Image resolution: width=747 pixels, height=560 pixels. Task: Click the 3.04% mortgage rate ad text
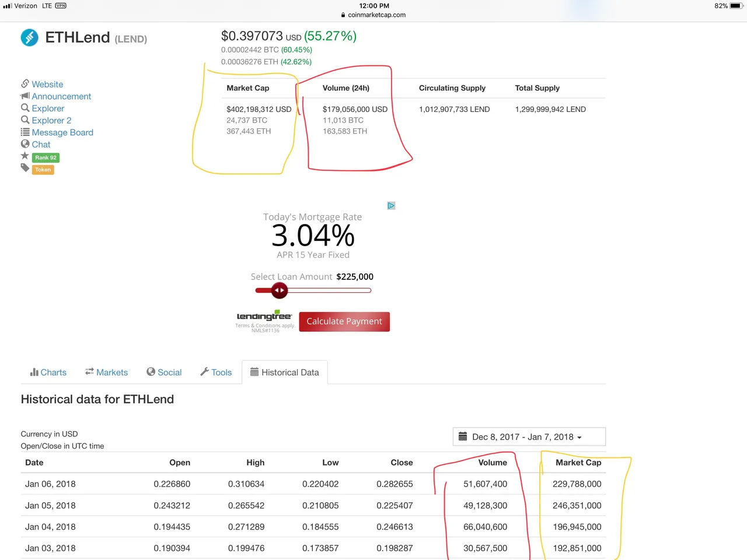(x=313, y=236)
